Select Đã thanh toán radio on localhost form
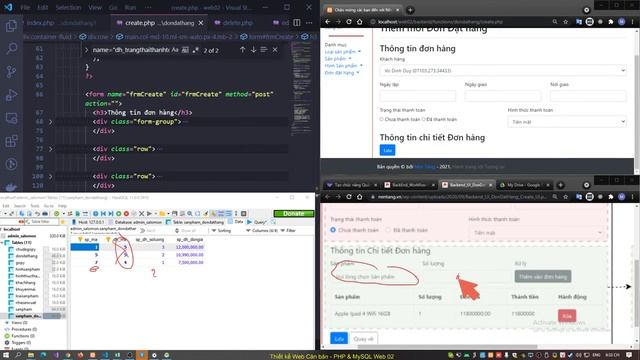 pos(423,119)
